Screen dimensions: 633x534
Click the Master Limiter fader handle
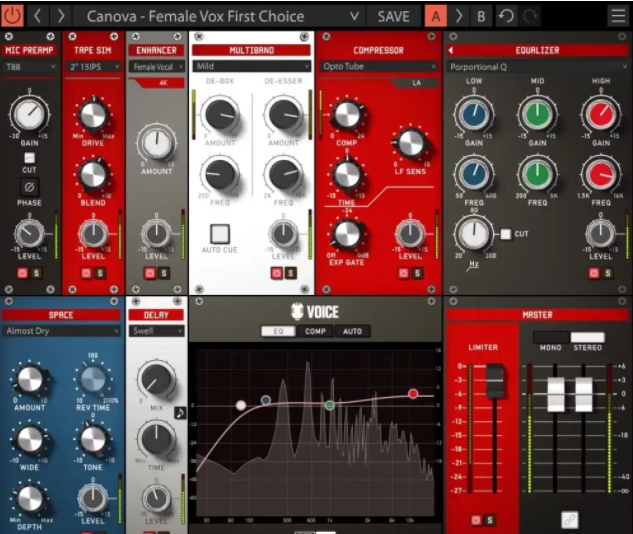(x=493, y=380)
